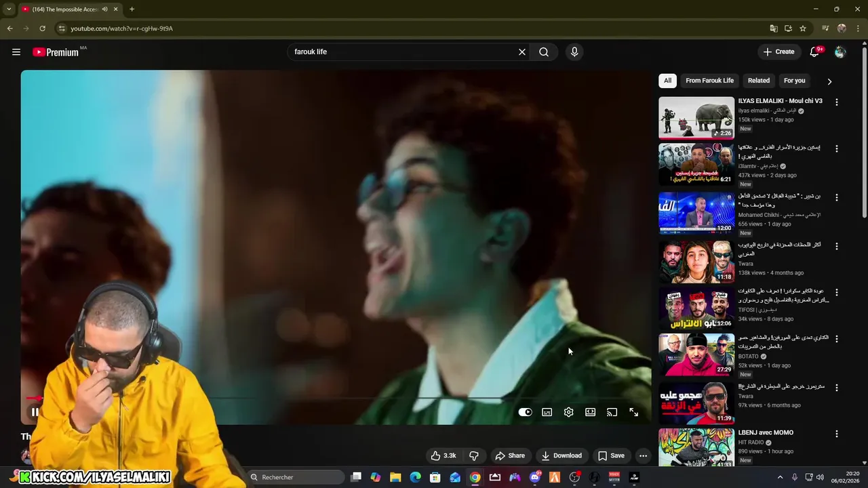868x488 pixels.
Task: Select the For you chip
Action: coord(794,81)
